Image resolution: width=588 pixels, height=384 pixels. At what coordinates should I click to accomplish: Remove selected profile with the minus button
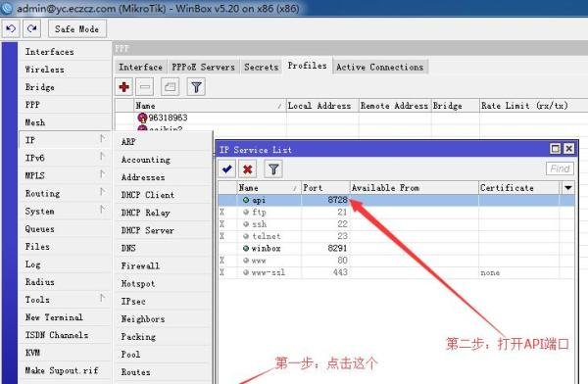[145, 87]
